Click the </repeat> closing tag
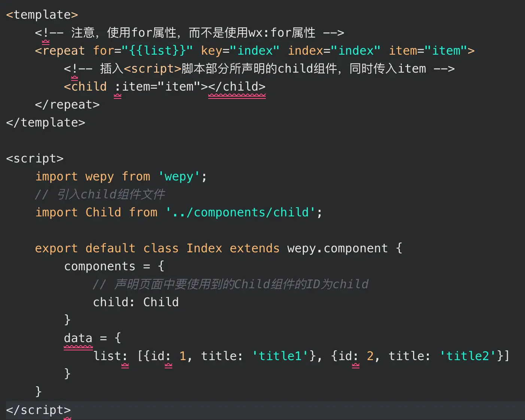 [x=67, y=104]
